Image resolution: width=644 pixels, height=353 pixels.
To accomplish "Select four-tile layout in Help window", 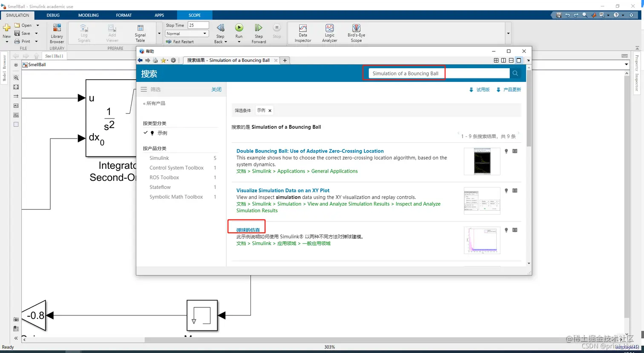I will (x=496, y=60).
